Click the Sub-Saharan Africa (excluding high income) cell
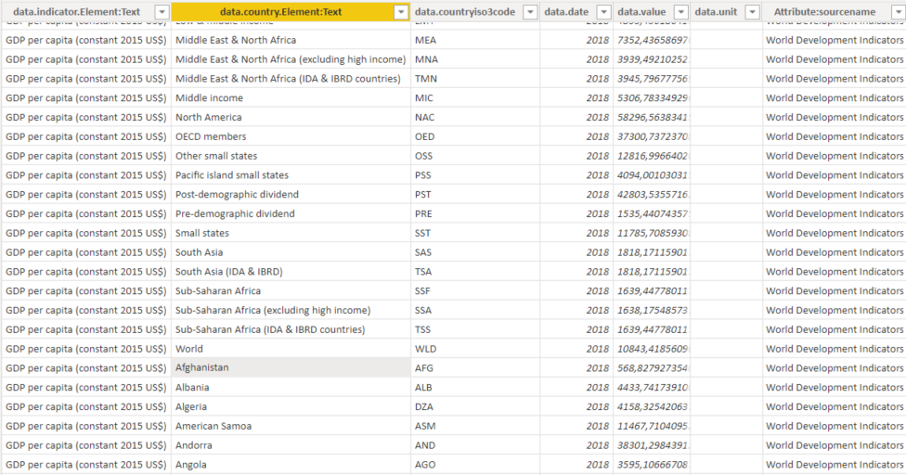This screenshot has height=476, width=906. tap(291, 310)
